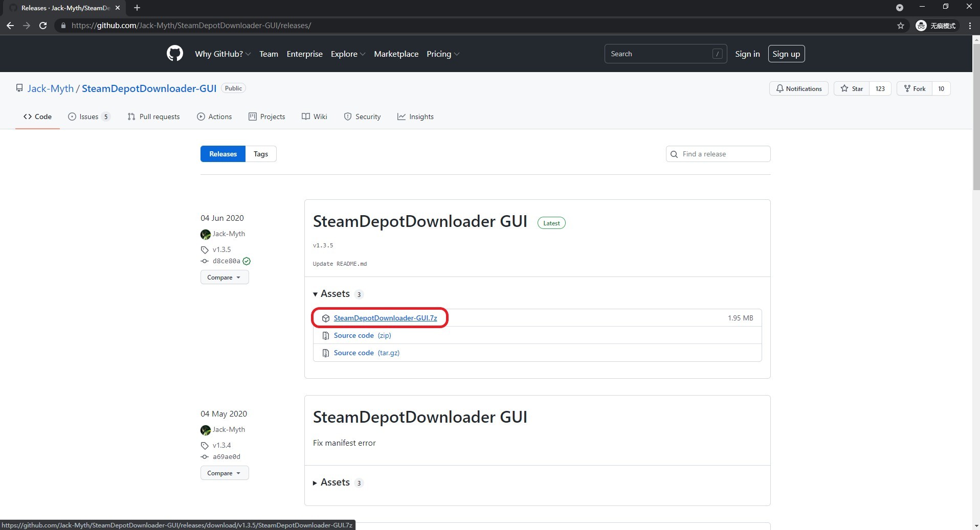Fork the repository
Image resolution: width=980 pixels, height=530 pixels.
point(915,88)
